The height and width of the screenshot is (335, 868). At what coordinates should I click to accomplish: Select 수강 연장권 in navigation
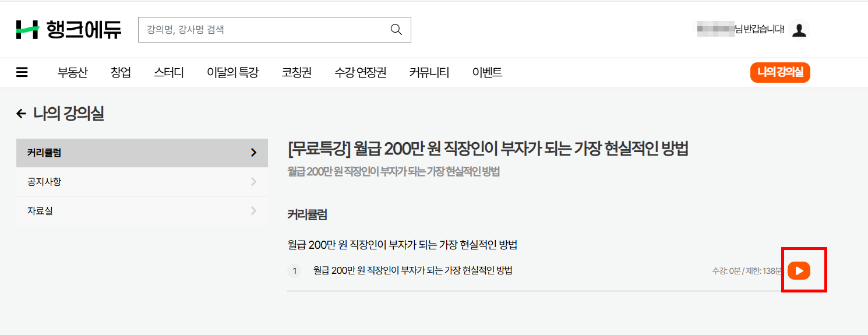tap(360, 73)
